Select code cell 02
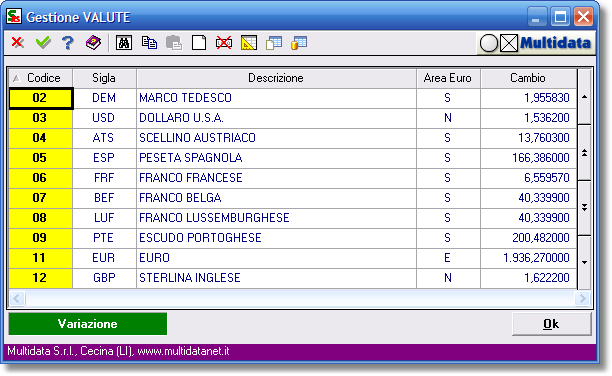 (41, 98)
